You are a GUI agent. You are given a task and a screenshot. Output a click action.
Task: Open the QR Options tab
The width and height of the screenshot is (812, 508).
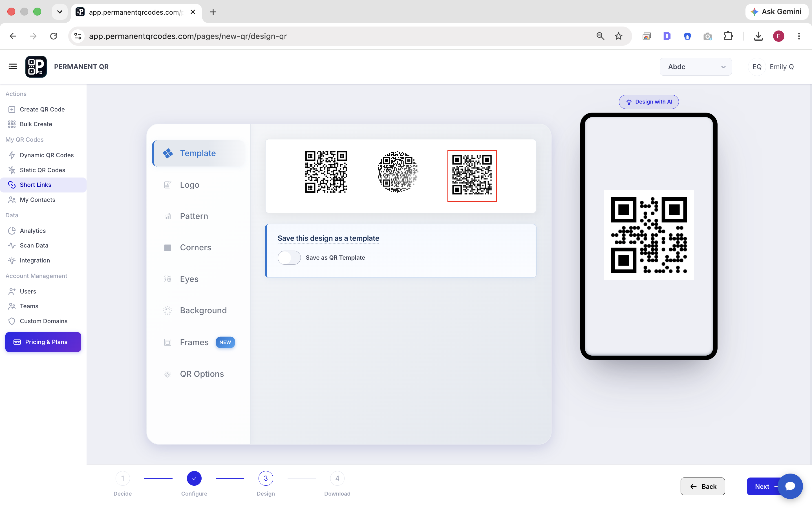[199, 374]
